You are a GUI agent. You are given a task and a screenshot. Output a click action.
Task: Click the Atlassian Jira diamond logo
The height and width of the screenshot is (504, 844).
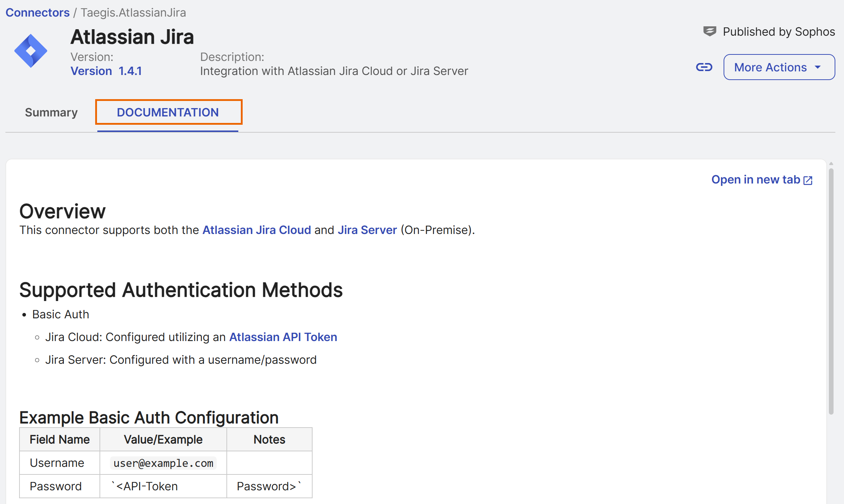[31, 51]
